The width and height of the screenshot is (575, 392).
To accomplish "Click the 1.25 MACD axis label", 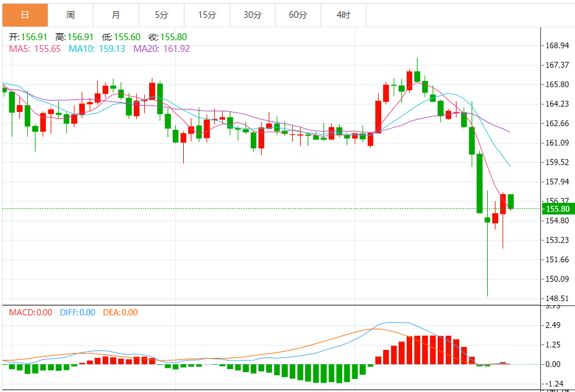I will 553,345.
